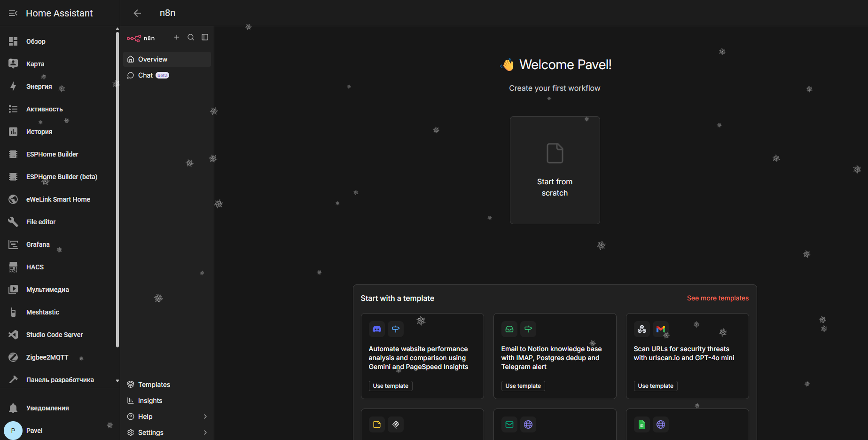
Task: Click the n8n logo icon
Action: [134, 38]
